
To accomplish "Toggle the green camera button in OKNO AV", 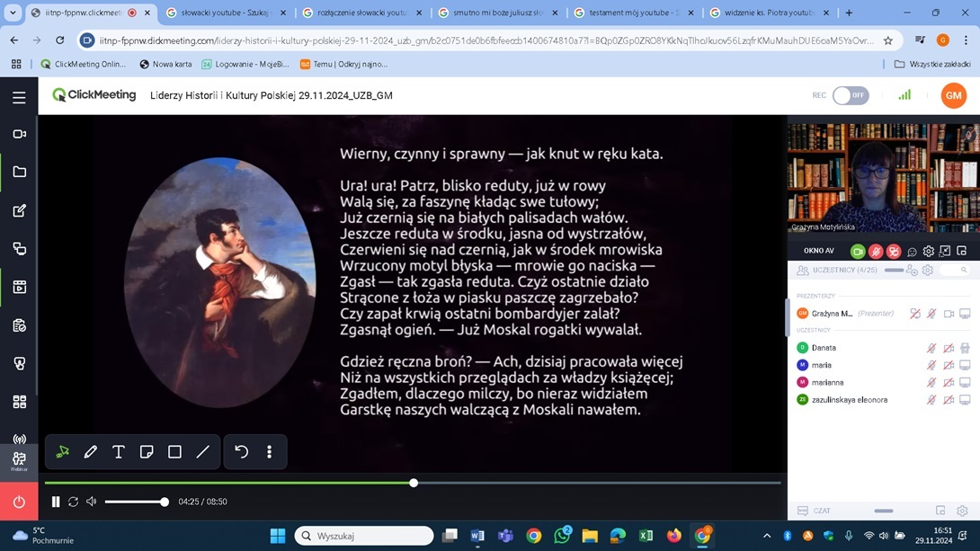I will tap(858, 251).
